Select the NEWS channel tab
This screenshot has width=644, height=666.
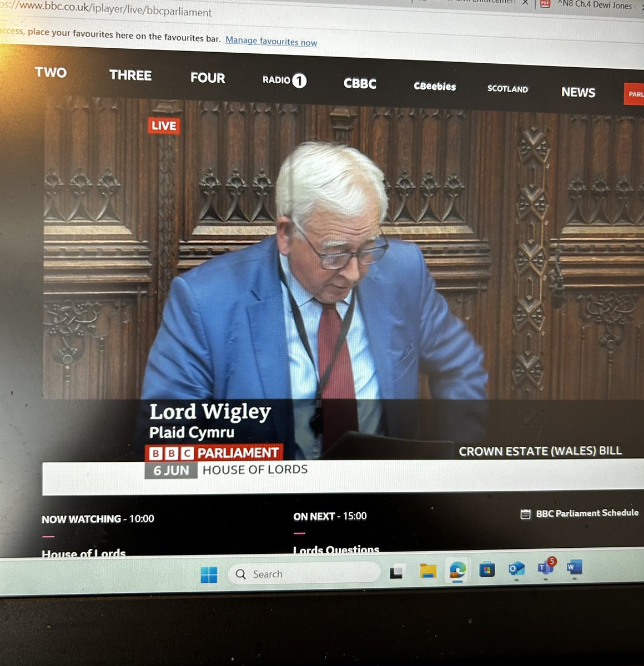578,92
